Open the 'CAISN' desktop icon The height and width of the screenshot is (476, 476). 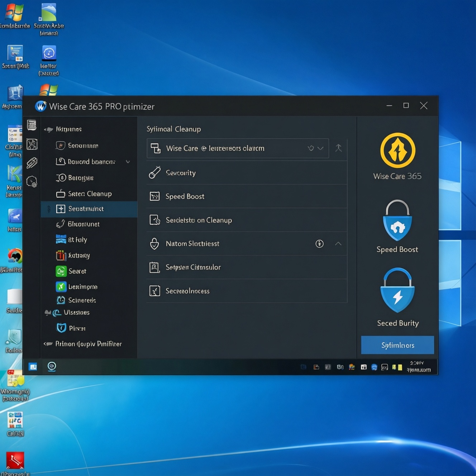click(x=15, y=420)
